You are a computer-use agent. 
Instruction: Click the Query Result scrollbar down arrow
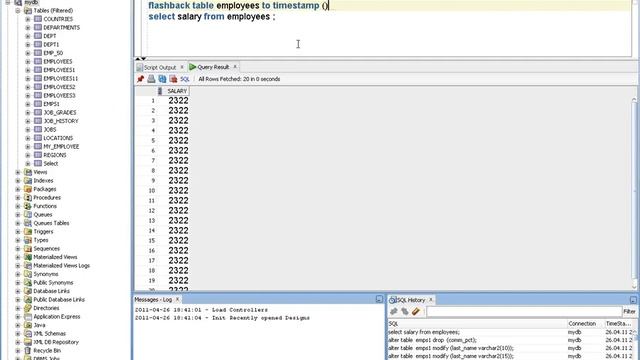(x=634, y=287)
